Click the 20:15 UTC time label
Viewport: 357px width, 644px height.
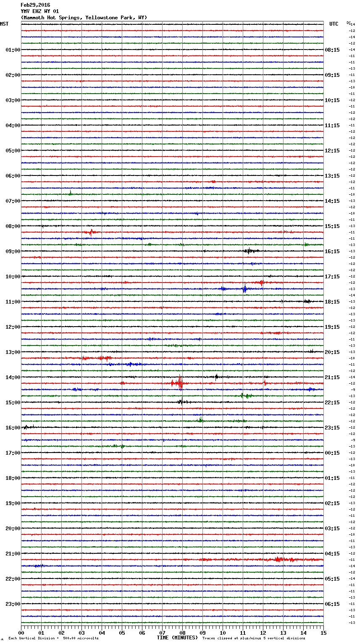(x=332, y=352)
